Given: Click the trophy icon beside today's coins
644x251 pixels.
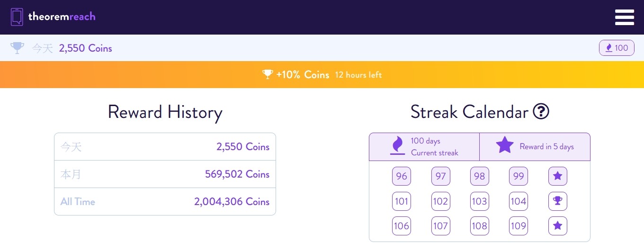Looking at the screenshot, I should pyautogui.click(x=17, y=48).
